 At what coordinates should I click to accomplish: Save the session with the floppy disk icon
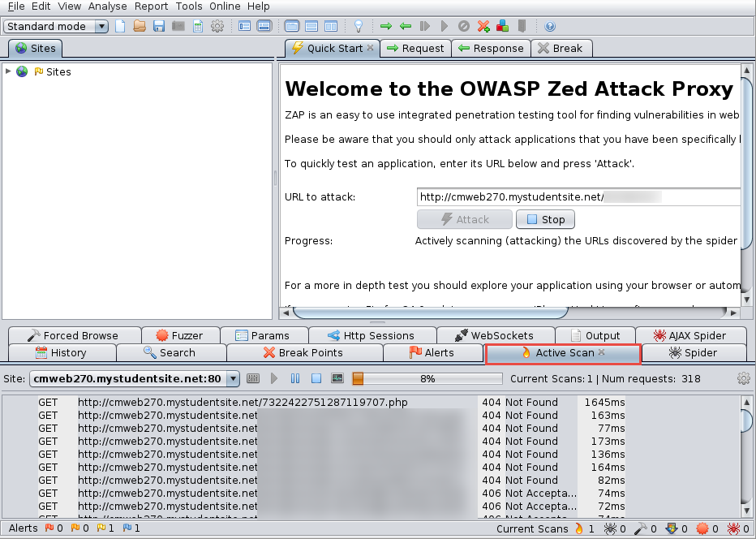point(159,26)
